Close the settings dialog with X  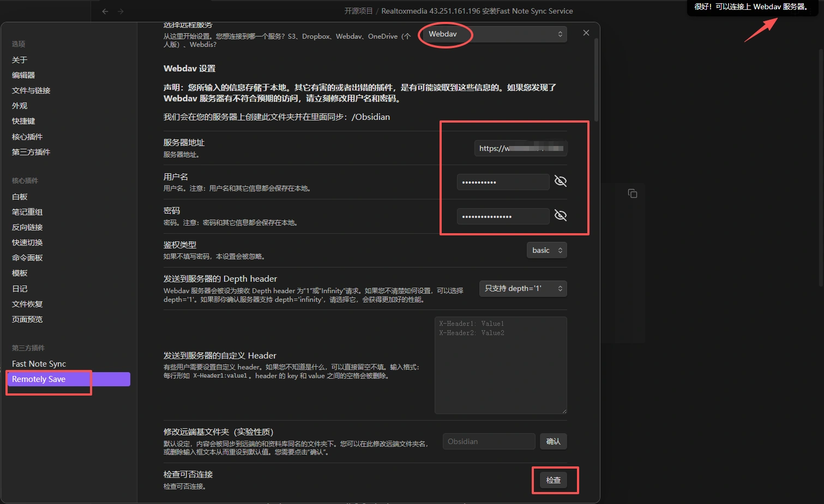pos(586,33)
